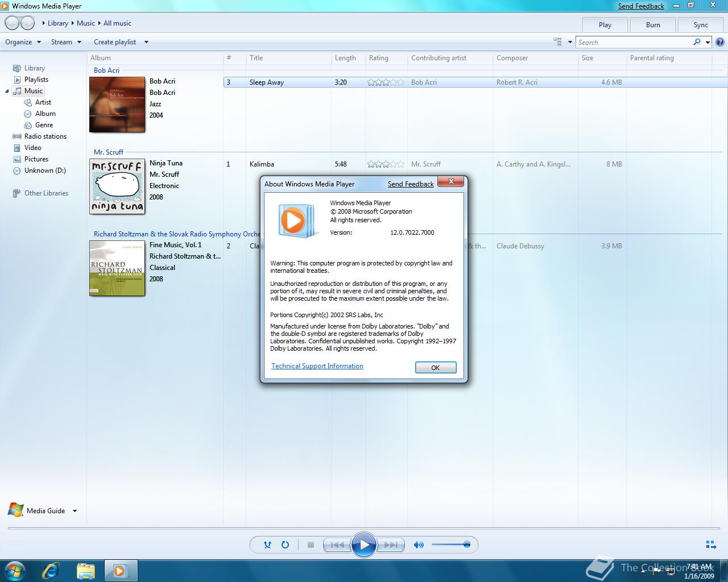The image size is (728, 582).
Task: Stop playback with the stop button
Action: [311, 544]
